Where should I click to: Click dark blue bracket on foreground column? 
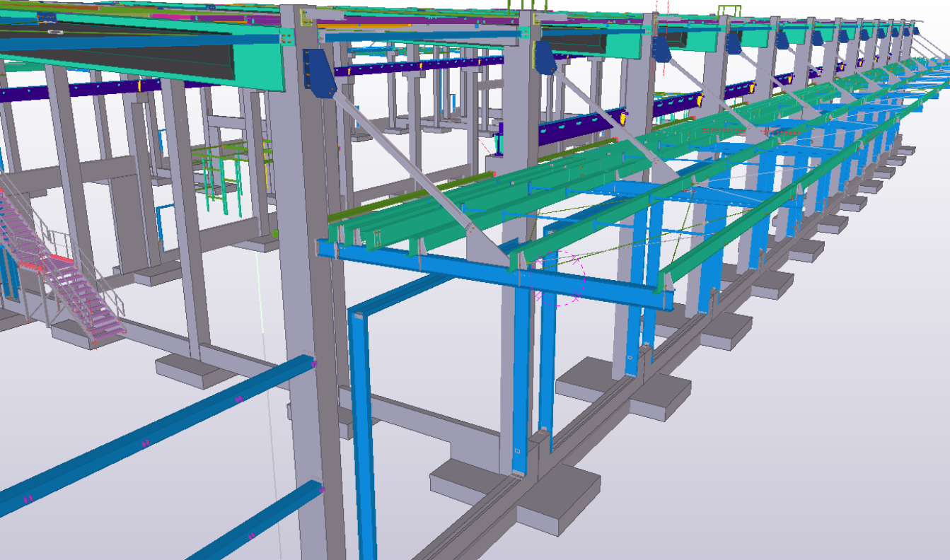320,70
